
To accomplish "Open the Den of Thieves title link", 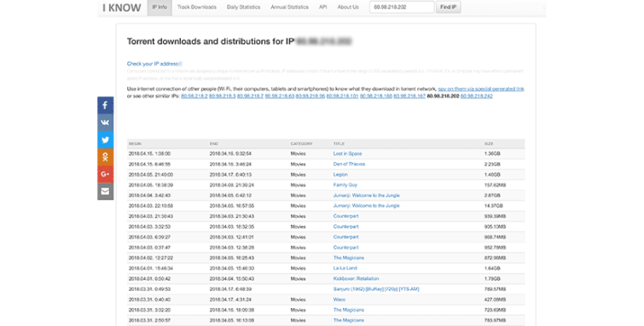I will coord(349,164).
